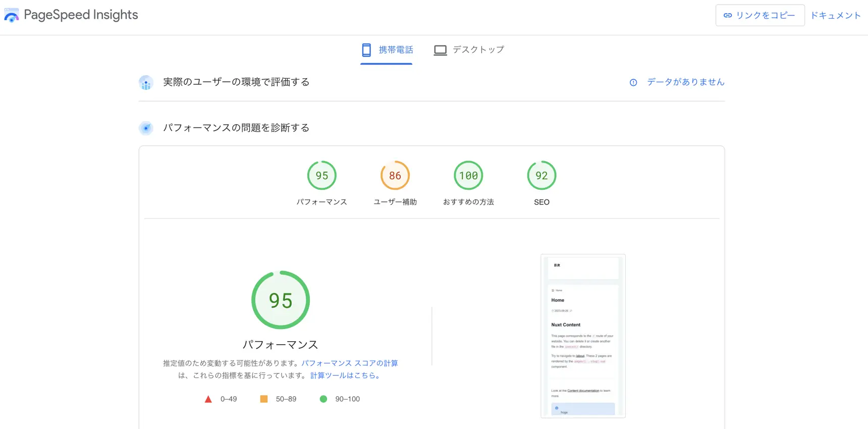Switch to the デスクトップ tab
Viewport: 868px width, 429px height.
469,50
